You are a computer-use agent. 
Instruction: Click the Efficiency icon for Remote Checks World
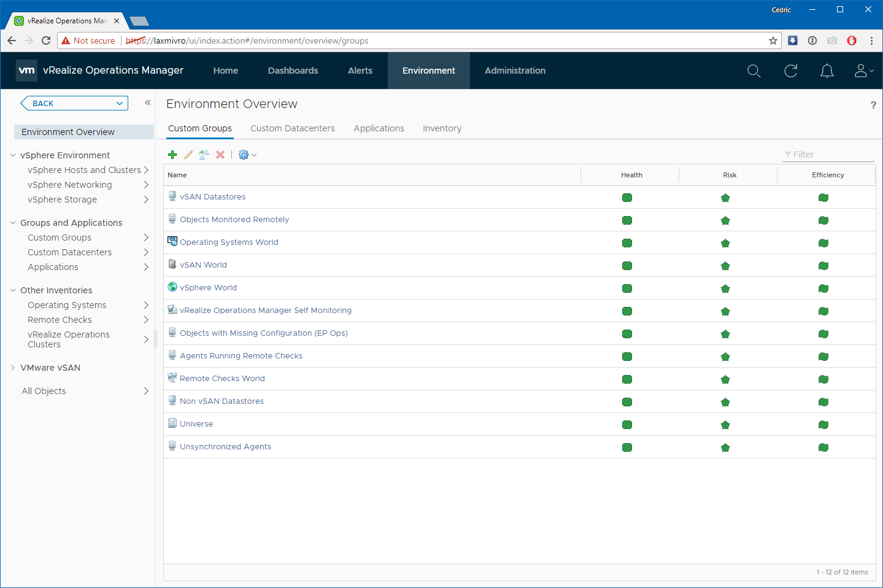click(x=823, y=379)
